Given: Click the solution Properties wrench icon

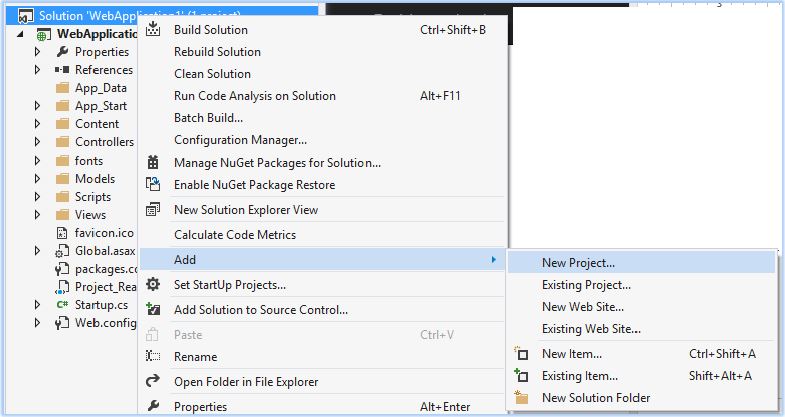Looking at the screenshot, I should [153, 406].
